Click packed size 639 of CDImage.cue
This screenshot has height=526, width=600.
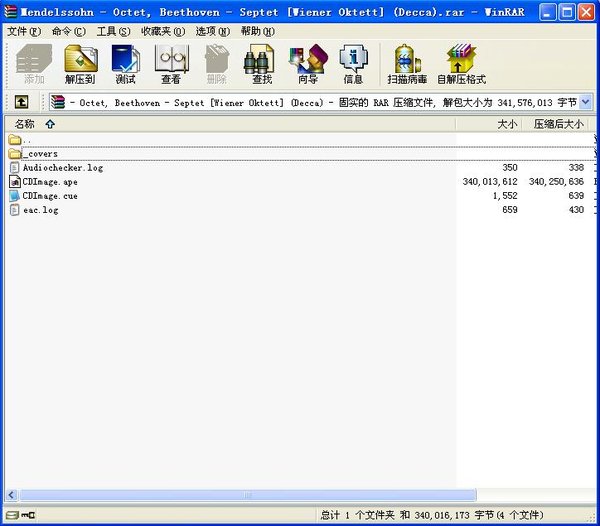click(x=576, y=196)
